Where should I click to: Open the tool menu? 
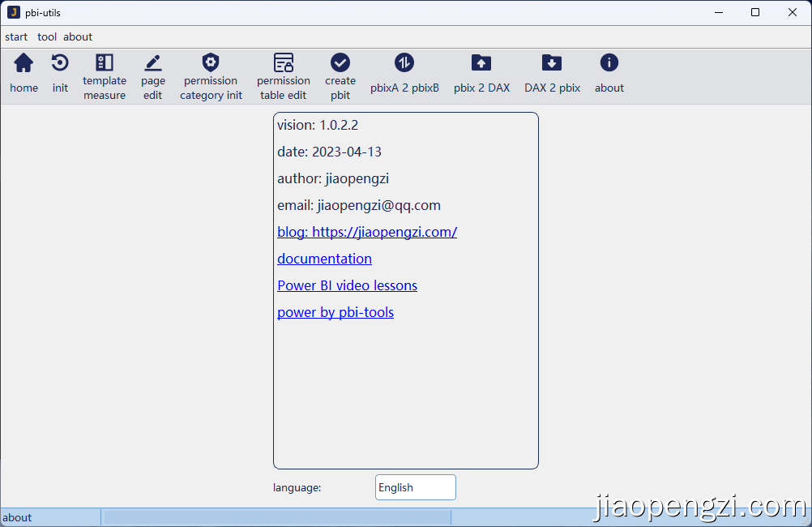(47, 36)
